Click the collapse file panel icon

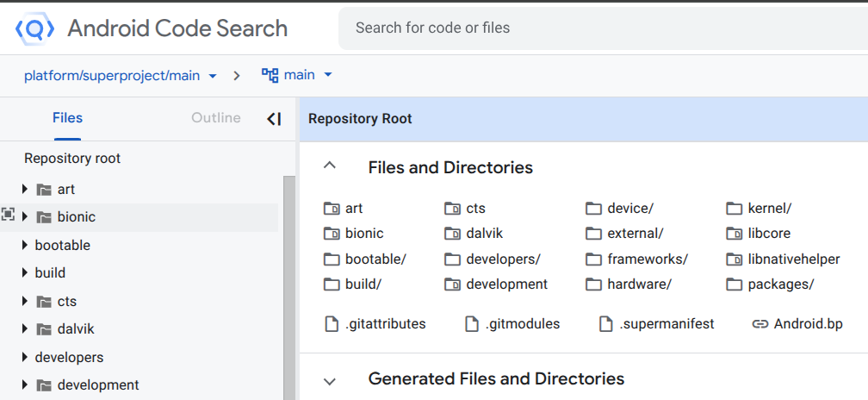[274, 119]
